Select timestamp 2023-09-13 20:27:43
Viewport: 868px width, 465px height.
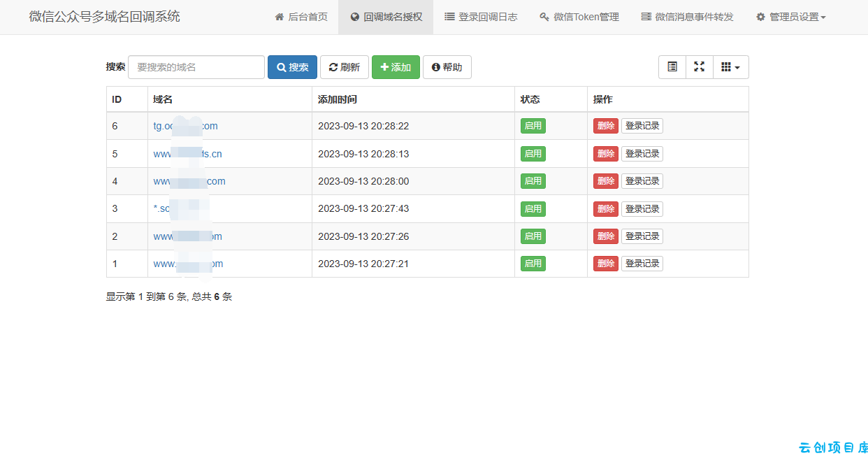coord(363,208)
